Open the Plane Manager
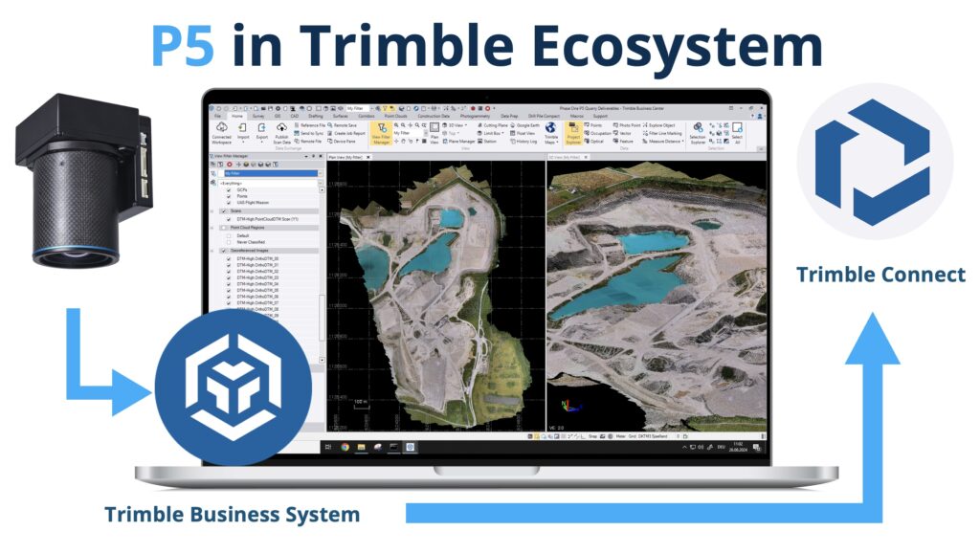This screenshot has height=553, width=980. [x=458, y=142]
